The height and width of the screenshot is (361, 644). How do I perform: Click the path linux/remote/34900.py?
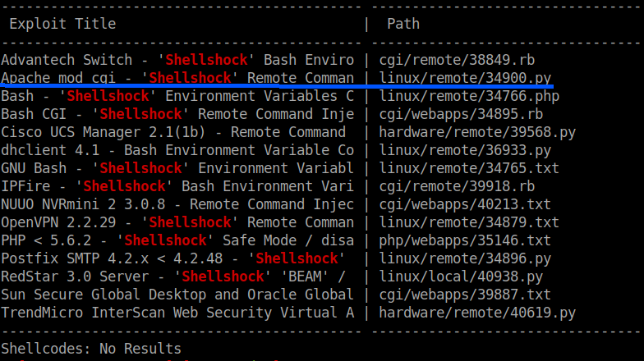point(465,78)
